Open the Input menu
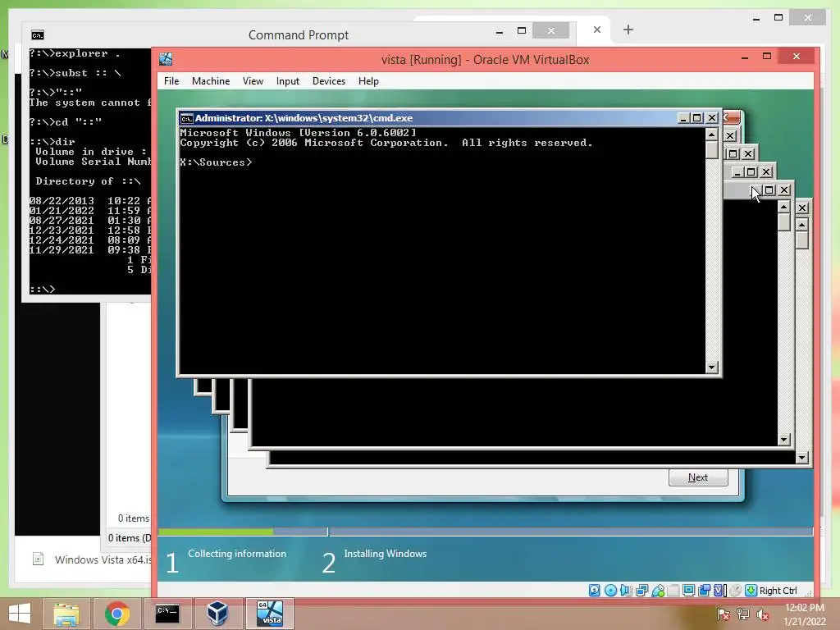 [288, 81]
